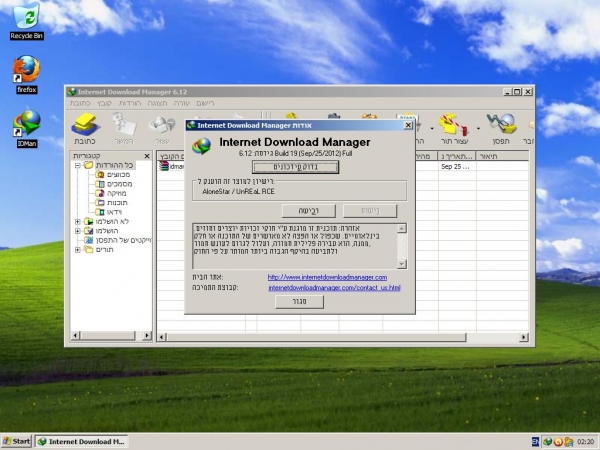
Task: Click the עצור תור (Stop Queue) toolbar icon
Action: point(454,127)
